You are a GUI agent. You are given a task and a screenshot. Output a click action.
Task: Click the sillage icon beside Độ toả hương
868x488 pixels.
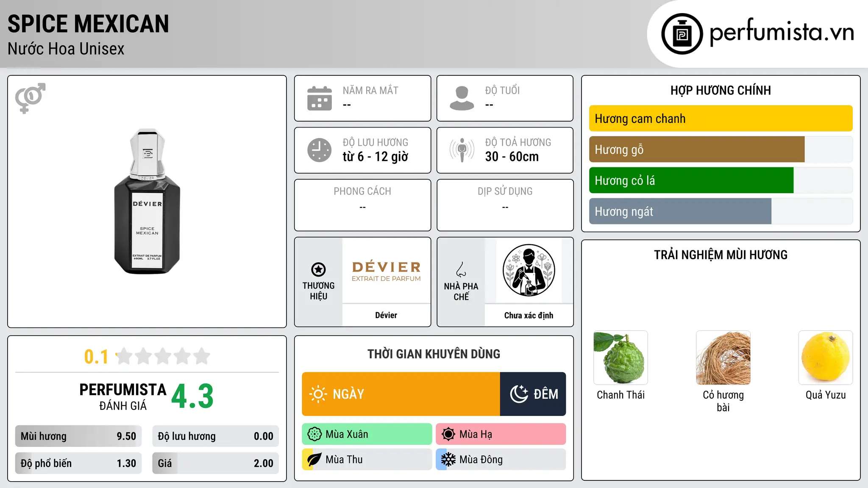[x=462, y=150]
